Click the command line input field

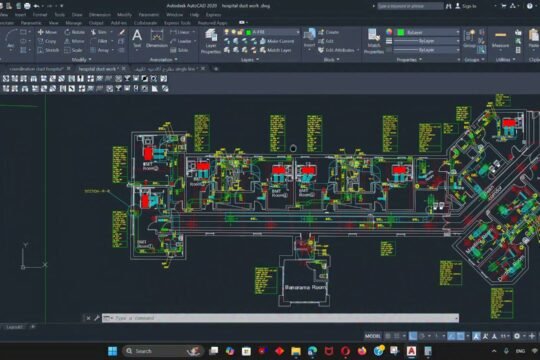(x=280, y=318)
